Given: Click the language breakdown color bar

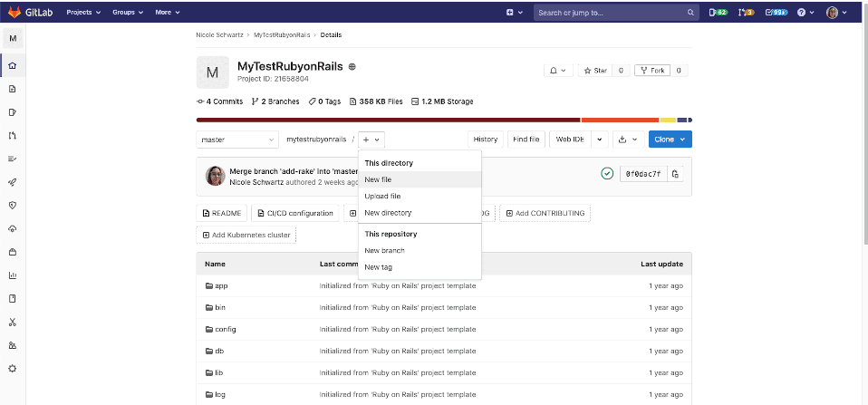Looking at the screenshot, I should 443,120.
